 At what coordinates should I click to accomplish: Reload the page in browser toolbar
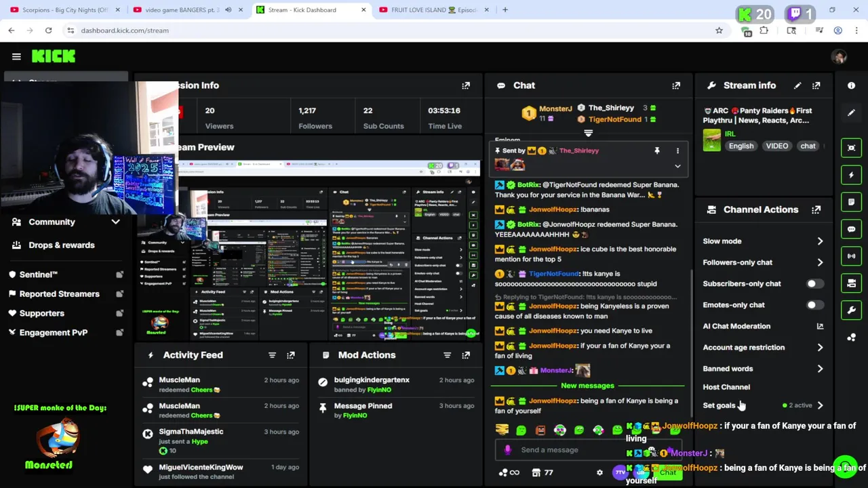[x=48, y=30]
